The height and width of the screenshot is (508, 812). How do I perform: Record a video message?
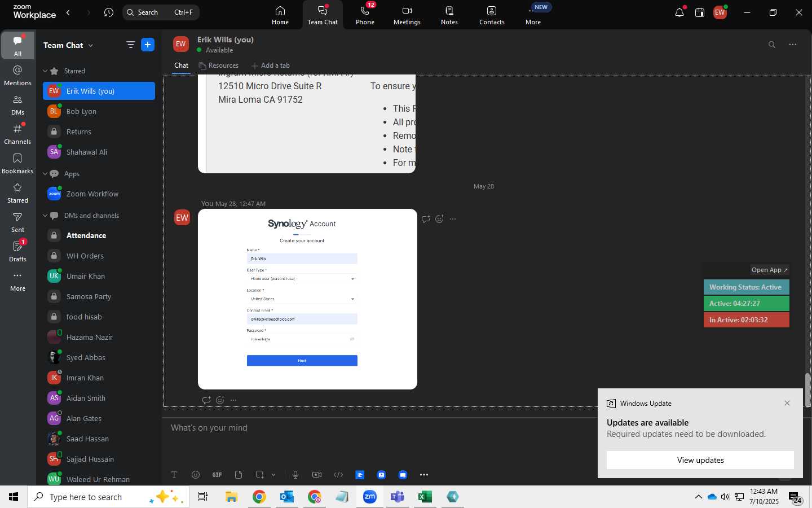coord(317,475)
